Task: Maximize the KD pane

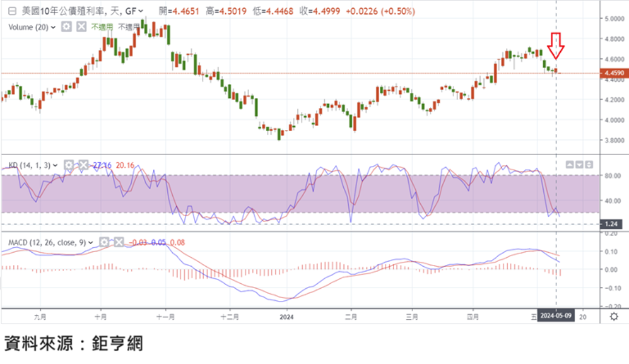Action: [589, 164]
